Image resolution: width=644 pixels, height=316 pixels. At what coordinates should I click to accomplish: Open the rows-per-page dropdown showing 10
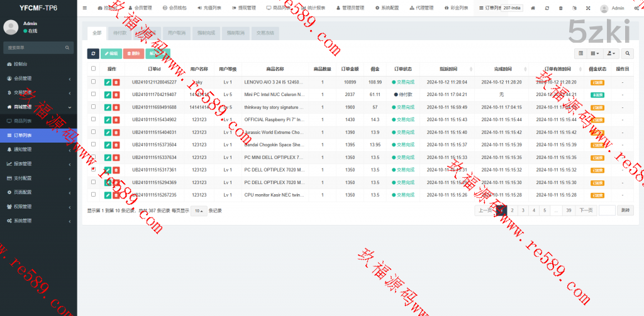coord(199,210)
